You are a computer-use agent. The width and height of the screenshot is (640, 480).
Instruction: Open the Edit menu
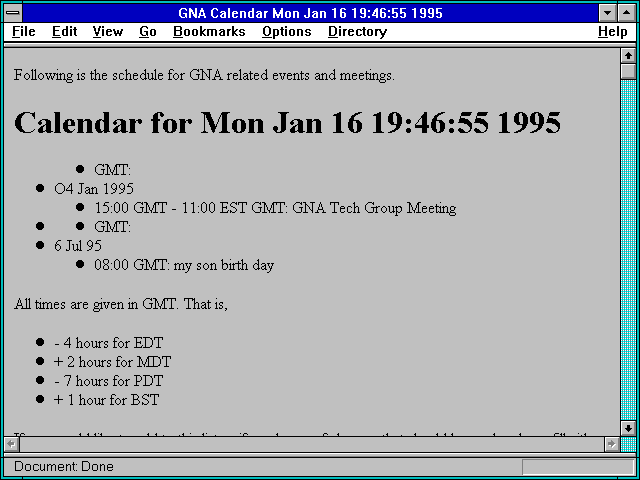pyautogui.click(x=64, y=32)
